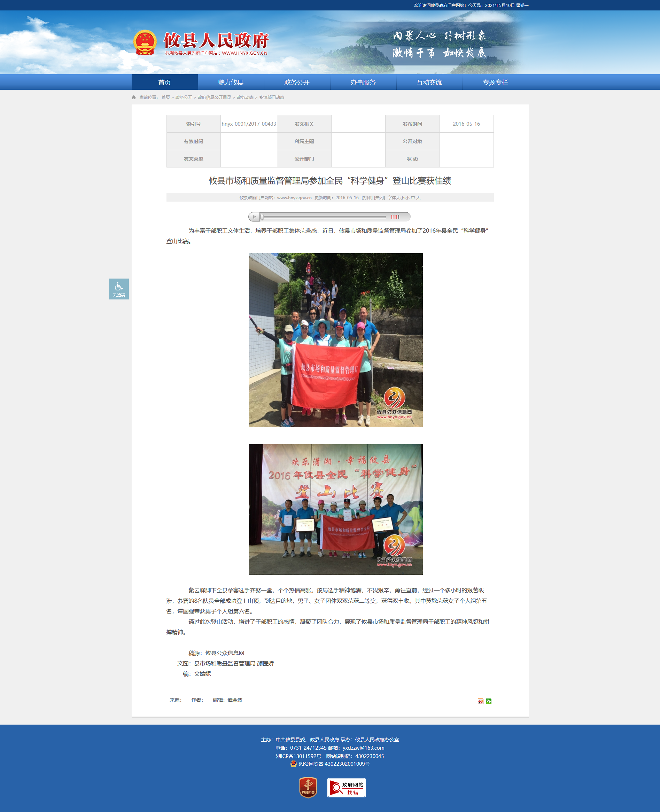Image resolution: width=660 pixels, height=812 pixels.
Task: Click the audio progress slider handle
Action: (262, 217)
